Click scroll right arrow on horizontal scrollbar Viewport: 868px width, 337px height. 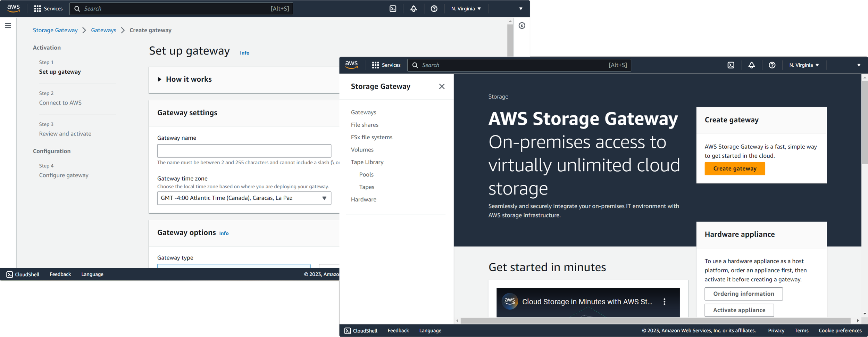(x=858, y=321)
